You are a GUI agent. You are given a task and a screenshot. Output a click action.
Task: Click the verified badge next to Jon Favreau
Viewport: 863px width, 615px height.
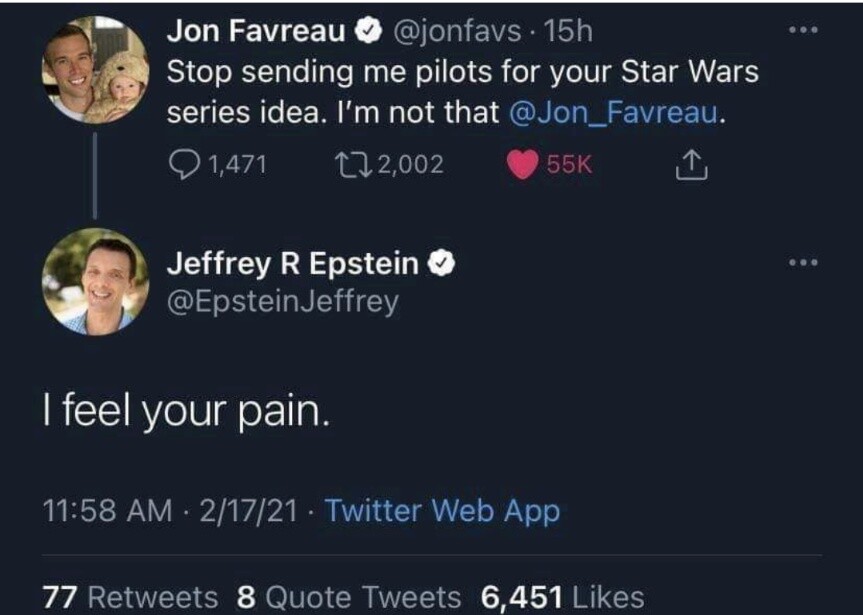pyautogui.click(x=366, y=33)
